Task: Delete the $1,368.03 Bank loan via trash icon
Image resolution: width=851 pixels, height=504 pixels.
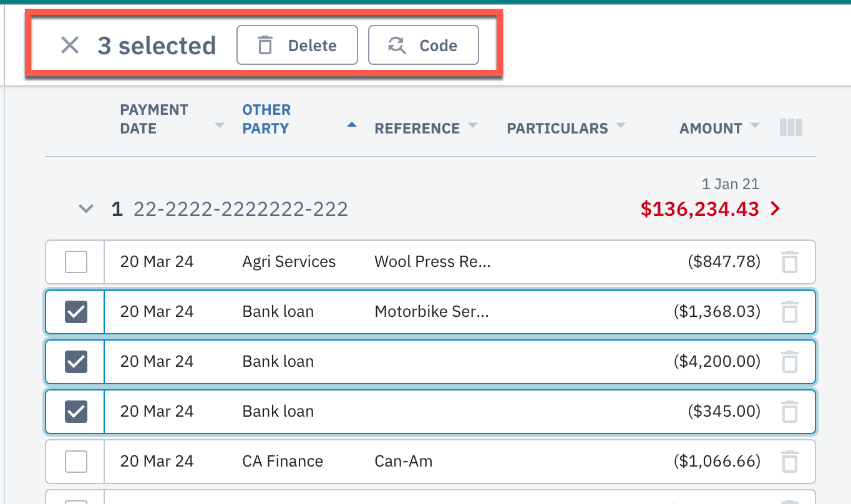Action: tap(790, 312)
